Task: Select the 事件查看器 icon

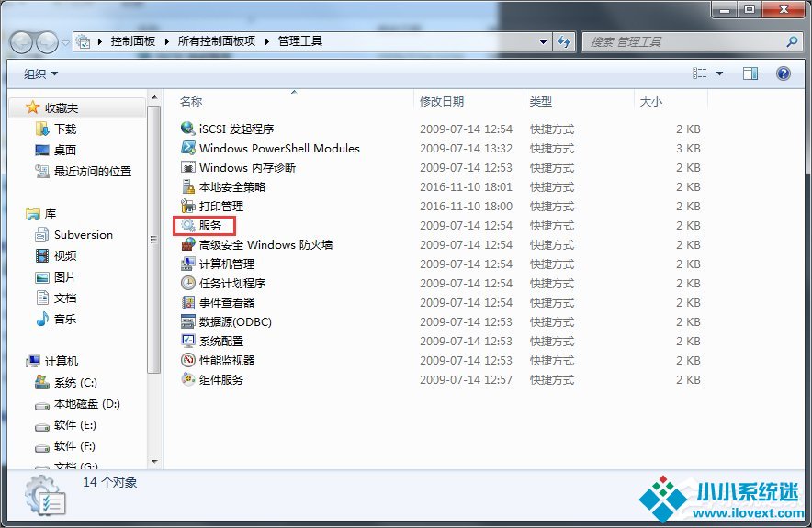Action: click(x=188, y=302)
